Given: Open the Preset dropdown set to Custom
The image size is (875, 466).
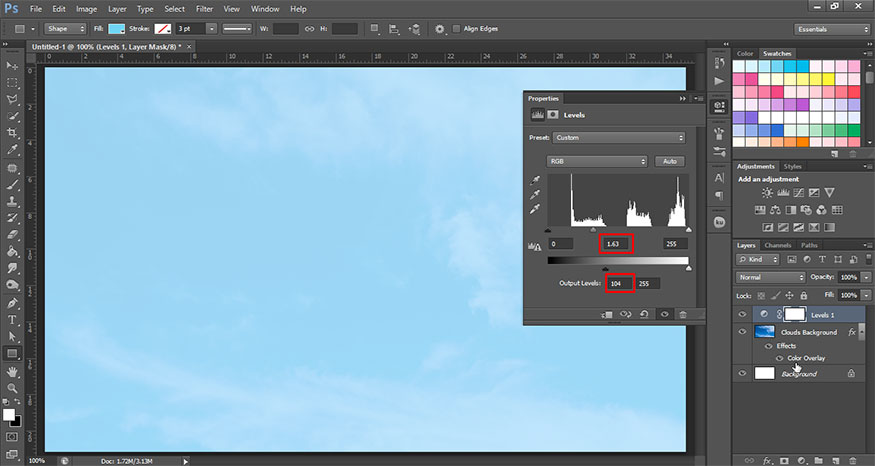Looking at the screenshot, I should (619, 137).
